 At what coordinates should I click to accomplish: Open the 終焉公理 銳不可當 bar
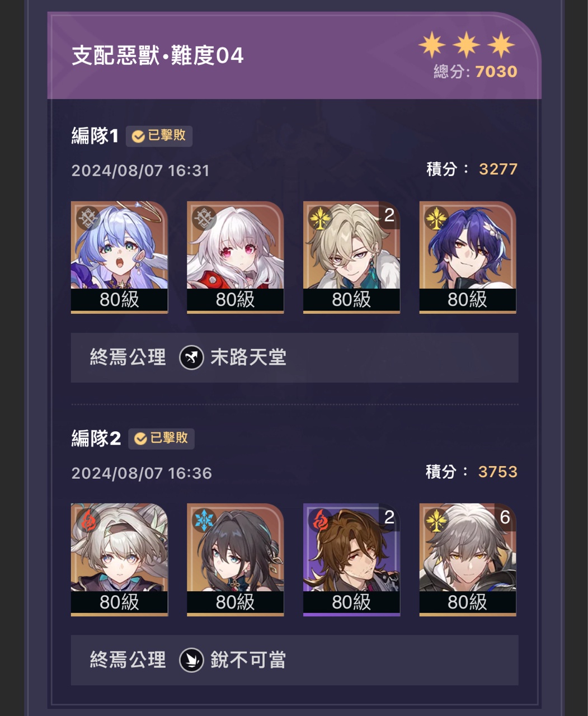pyautogui.click(x=294, y=661)
